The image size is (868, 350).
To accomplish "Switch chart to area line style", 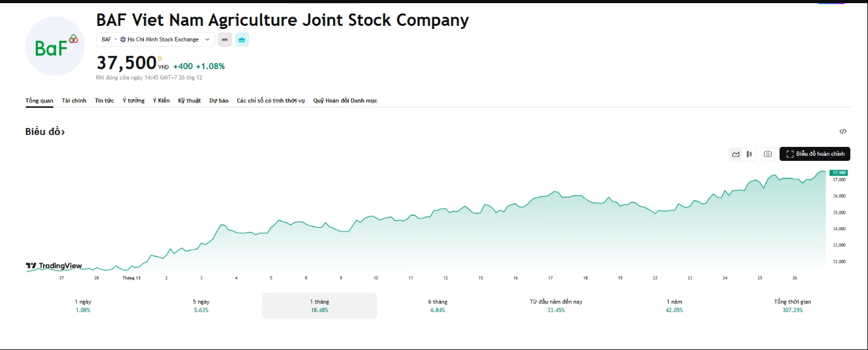I will click(736, 154).
